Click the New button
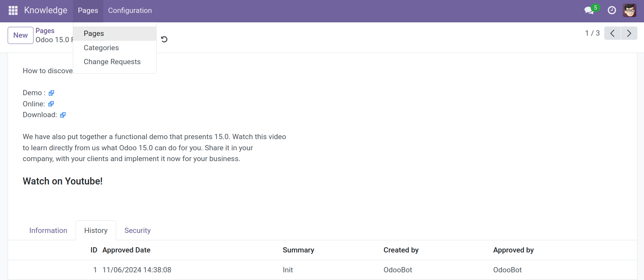This screenshot has height=280, width=644. click(x=21, y=35)
